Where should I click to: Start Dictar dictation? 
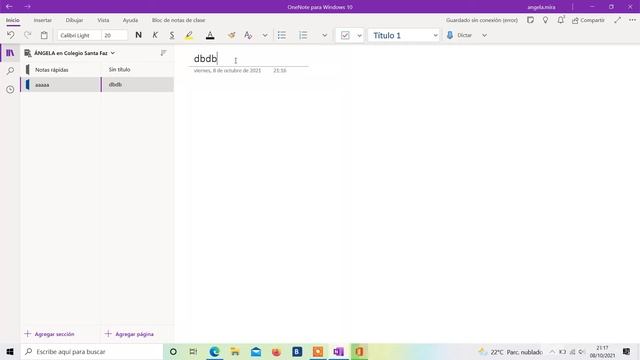coord(460,35)
